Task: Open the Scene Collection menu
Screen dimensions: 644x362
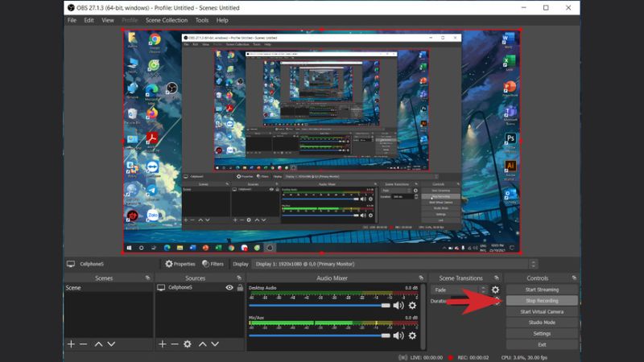Action: 166,20
